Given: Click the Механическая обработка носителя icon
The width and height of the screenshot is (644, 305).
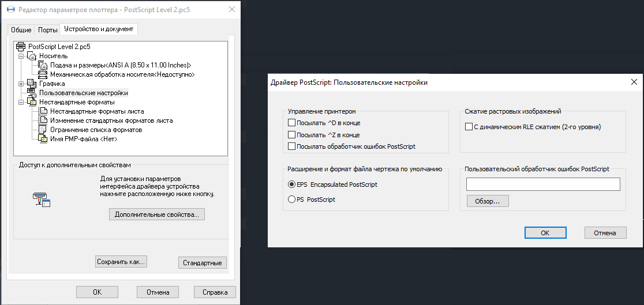Looking at the screenshot, I should (x=43, y=75).
